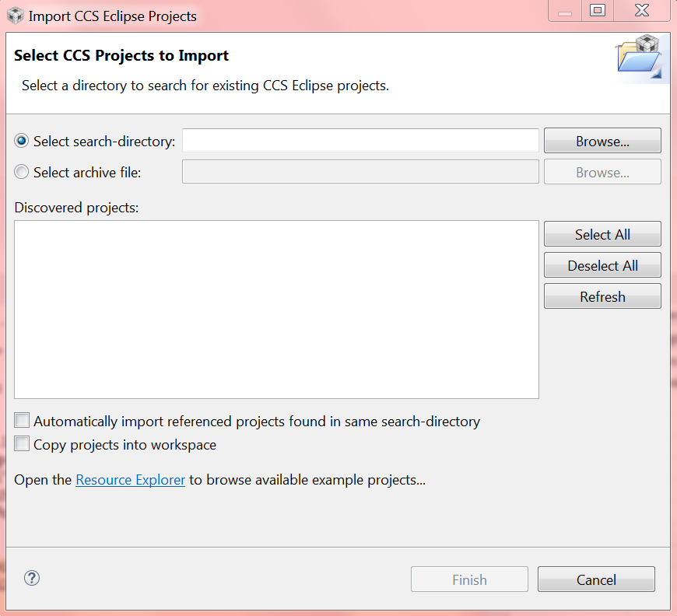The height and width of the screenshot is (616, 677).
Task: Click the import wizard folder banner icon
Action: [x=639, y=58]
